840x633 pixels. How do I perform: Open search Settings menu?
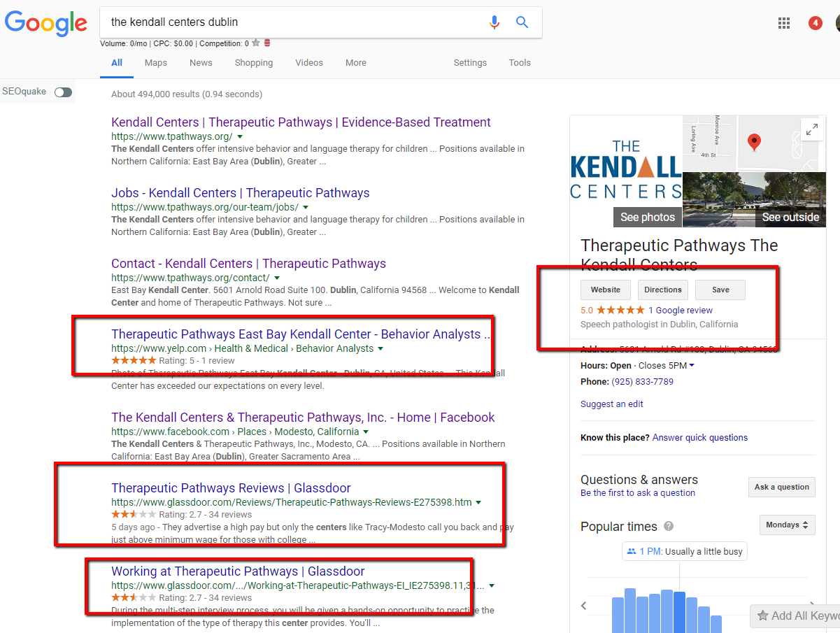click(x=470, y=63)
